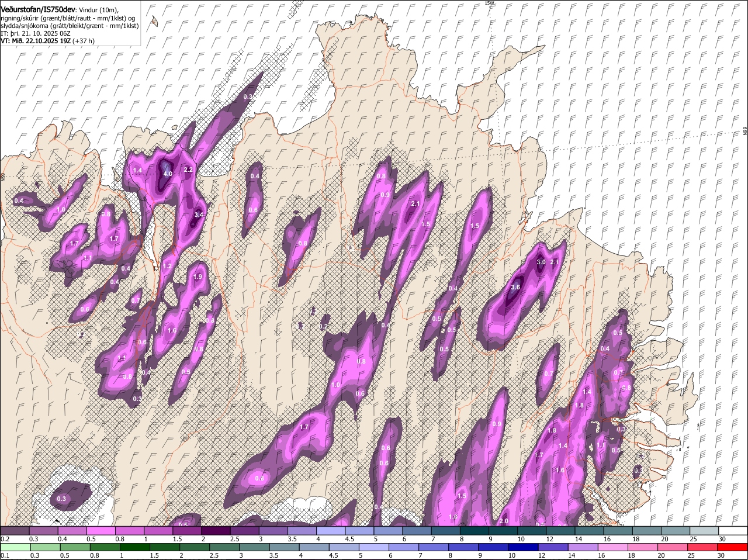Click the dark teal top-row swatch labeled 10

[532, 531]
